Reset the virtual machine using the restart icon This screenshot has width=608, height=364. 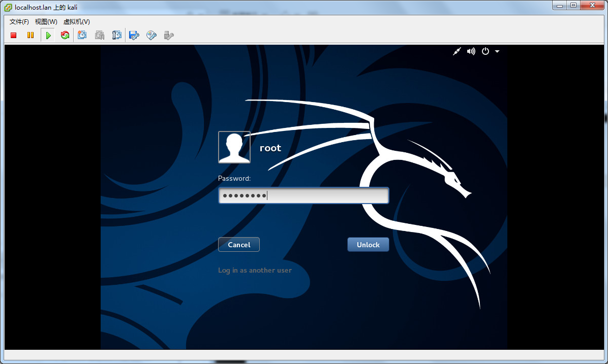65,35
